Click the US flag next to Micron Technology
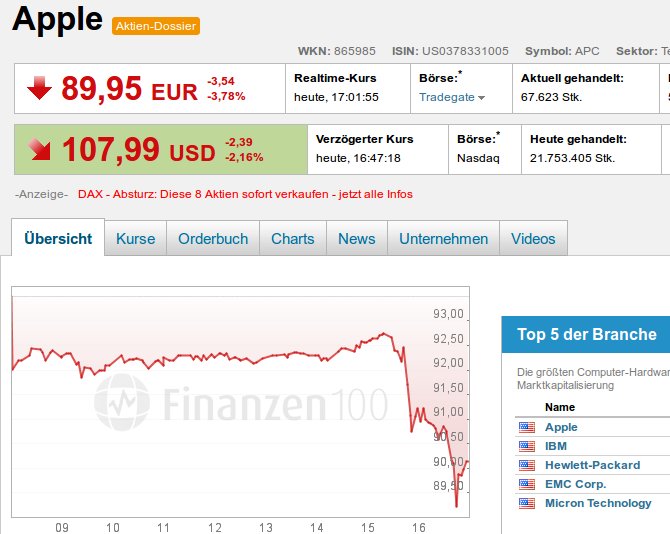Viewport: 670px width, 534px height. point(527,503)
